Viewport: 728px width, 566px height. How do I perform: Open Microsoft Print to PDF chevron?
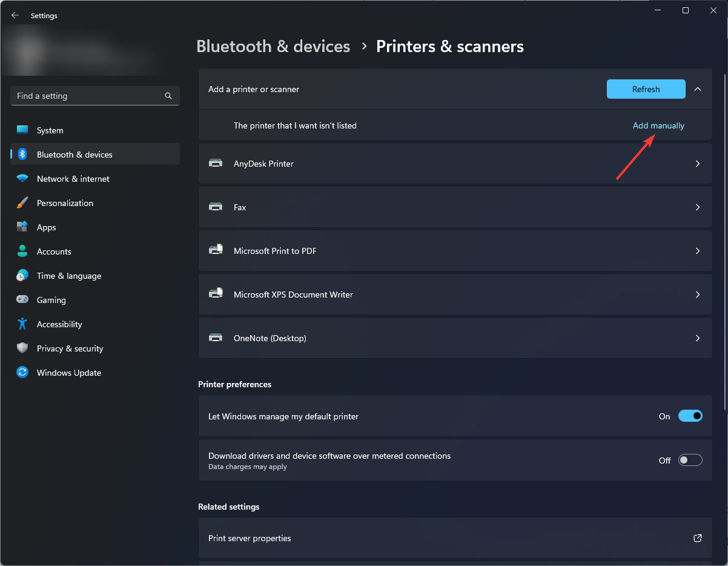[x=698, y=251]
